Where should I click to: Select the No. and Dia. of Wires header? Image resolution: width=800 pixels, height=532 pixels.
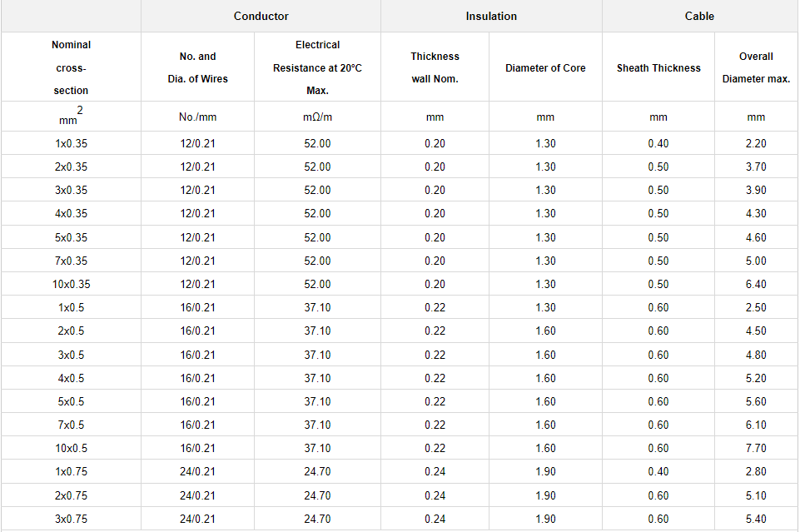(x=197, y=67)
